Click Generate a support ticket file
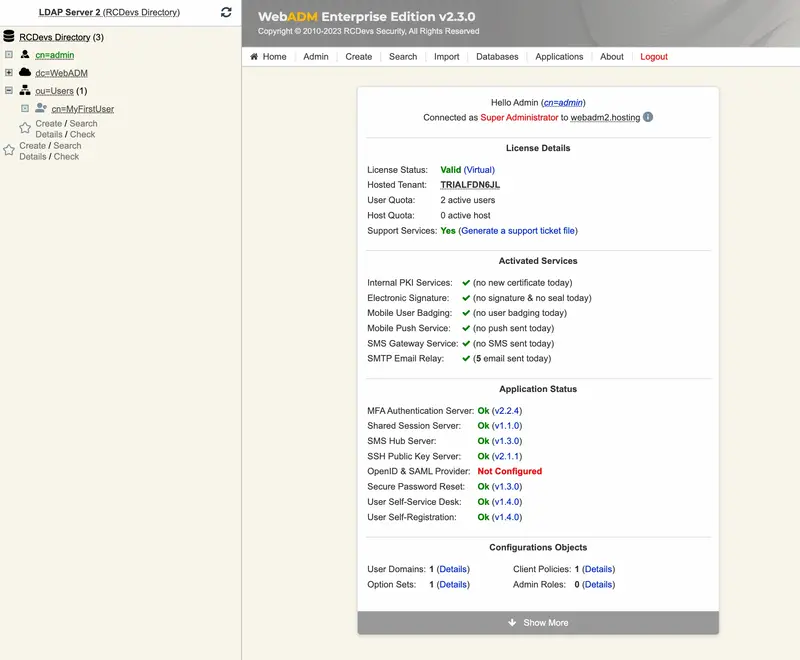 (x=518, y=231)
